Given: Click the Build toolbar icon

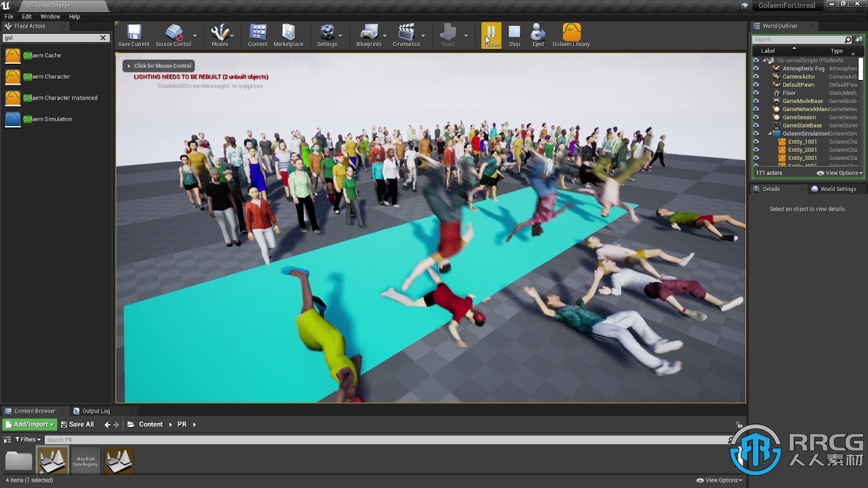Looking at the screenshot, I should coord(448,35).
